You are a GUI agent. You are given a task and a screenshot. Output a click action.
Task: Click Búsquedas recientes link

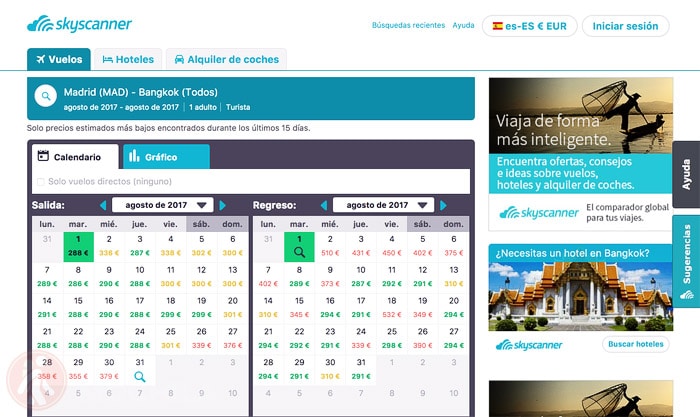click(408, 25)
